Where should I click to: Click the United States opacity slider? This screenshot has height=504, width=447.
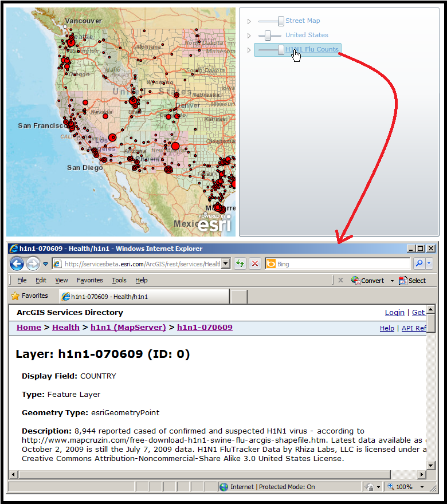tap(268, 36)
